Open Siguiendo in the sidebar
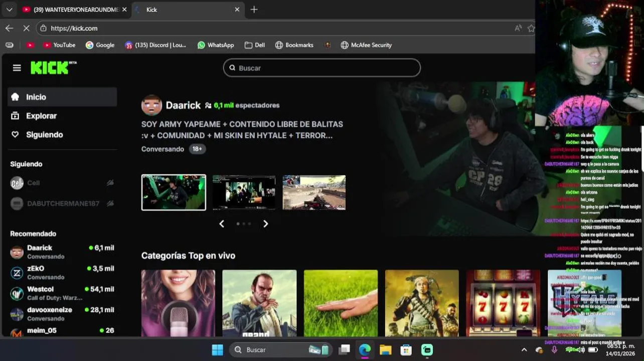Image resolution: width=644 pixels, height=361 pixels. 62,134
